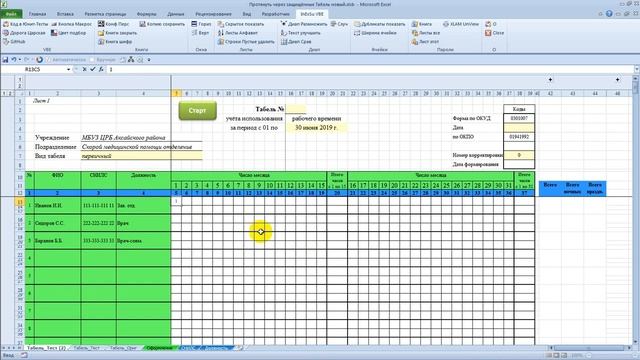The image size is (640, 360).
Task: Switch to the green Оформление sheet tab
Action: [160, 348]
